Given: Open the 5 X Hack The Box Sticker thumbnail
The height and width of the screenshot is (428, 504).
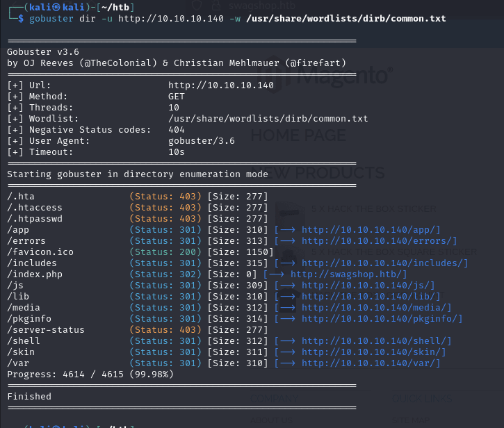Looking at the screenshot, I should click(x=288, y=211).
